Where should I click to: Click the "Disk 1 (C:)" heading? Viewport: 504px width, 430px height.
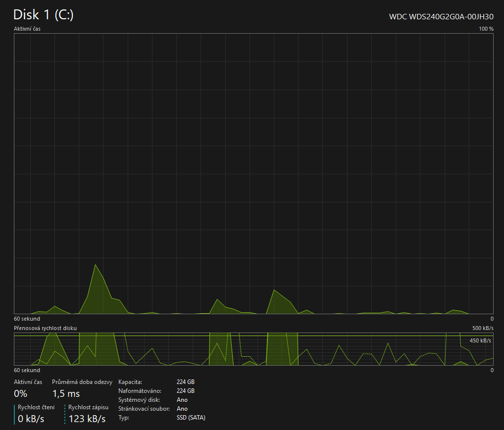click(44, 15)
